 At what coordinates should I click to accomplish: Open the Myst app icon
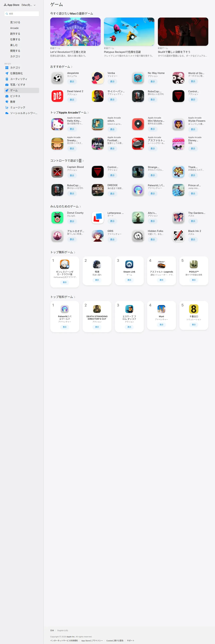pyautogui.click(x=161, y=309)
